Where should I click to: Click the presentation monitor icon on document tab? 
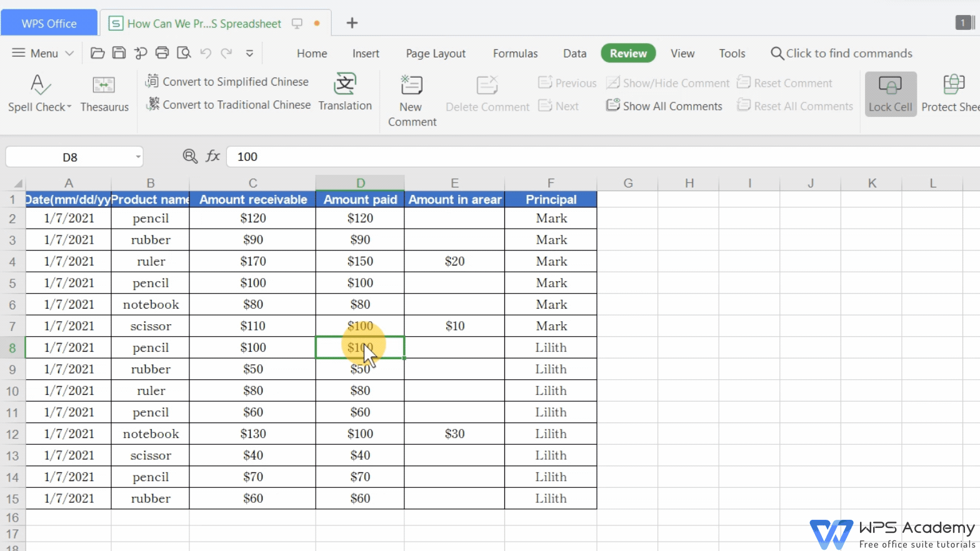(x=297, y=24)
